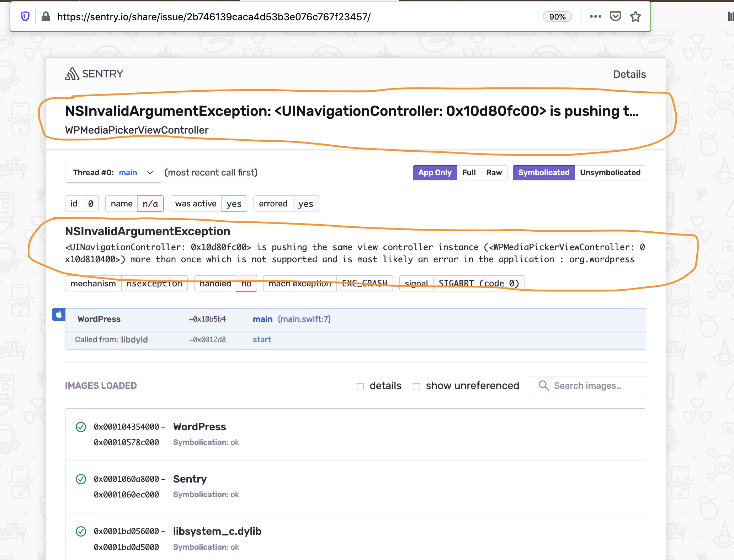Click the 90% zoom level control

[x=557, y=16]
